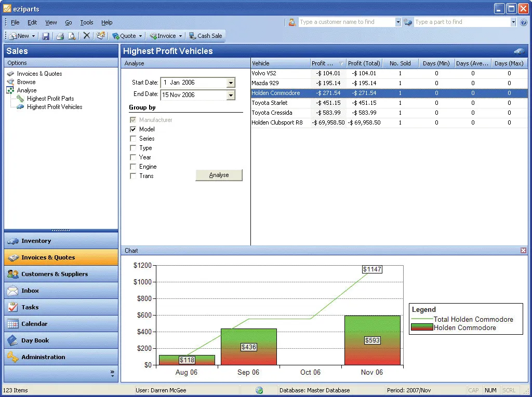Click the Cash Sale button
The height and width of the screenshot is (397, 532).
[206, 36]
